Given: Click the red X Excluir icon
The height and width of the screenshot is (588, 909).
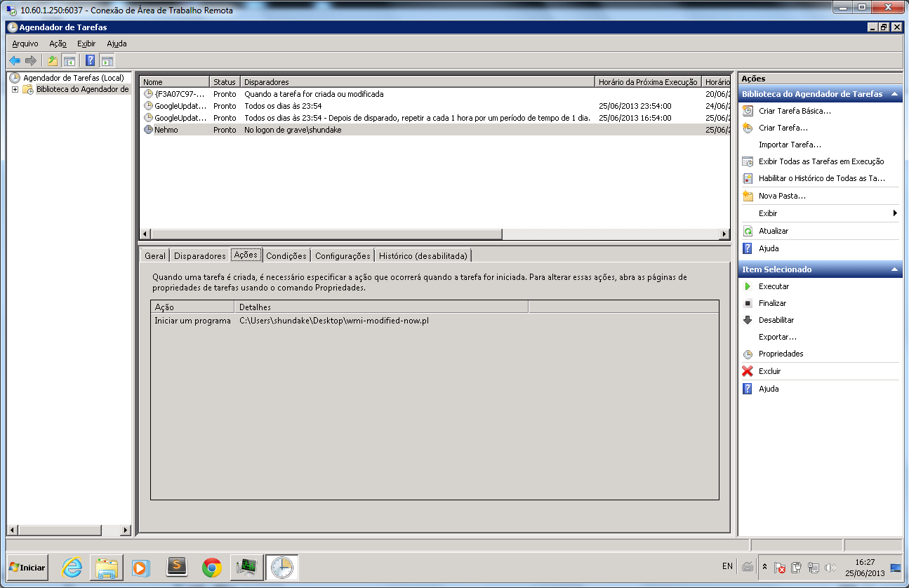Looking at the screenshot, I should pos(748,371).
